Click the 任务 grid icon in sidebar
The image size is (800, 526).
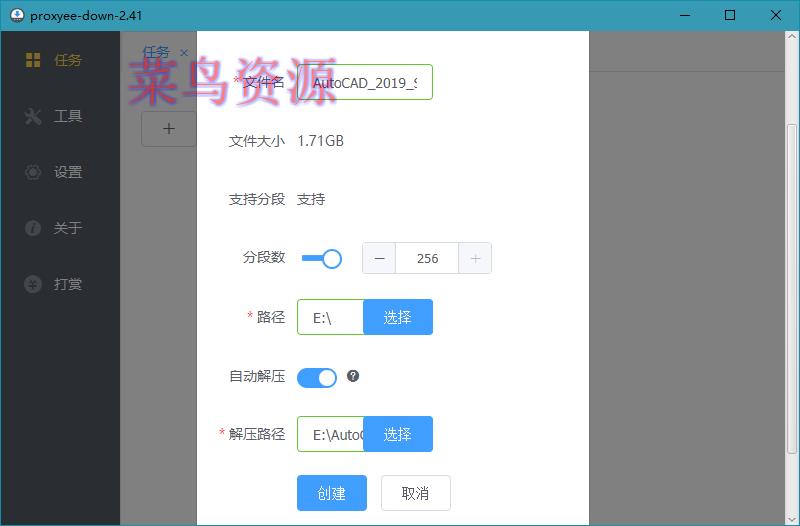point(33,60)
